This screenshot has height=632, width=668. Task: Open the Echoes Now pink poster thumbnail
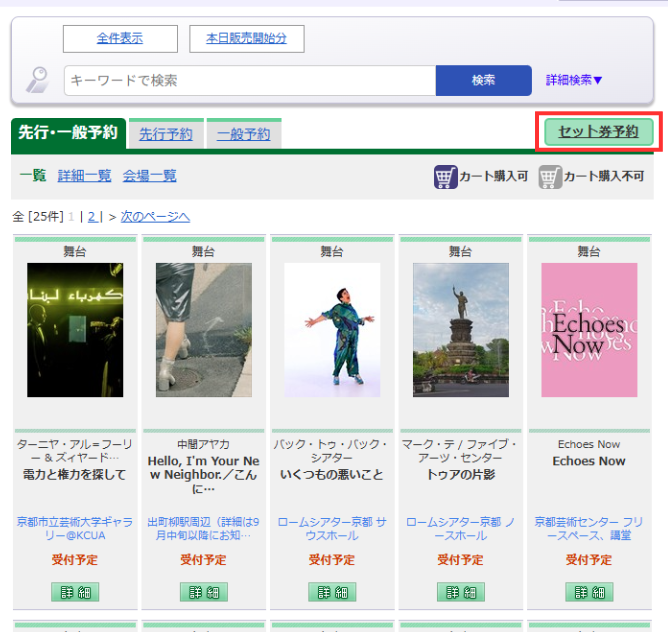(588, 330)
